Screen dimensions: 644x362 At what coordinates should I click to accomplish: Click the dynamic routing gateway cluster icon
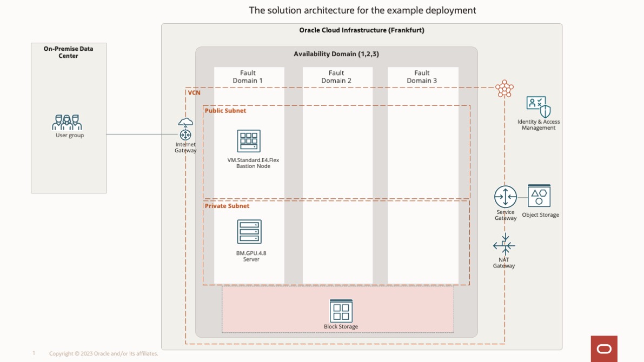point(504,89)
